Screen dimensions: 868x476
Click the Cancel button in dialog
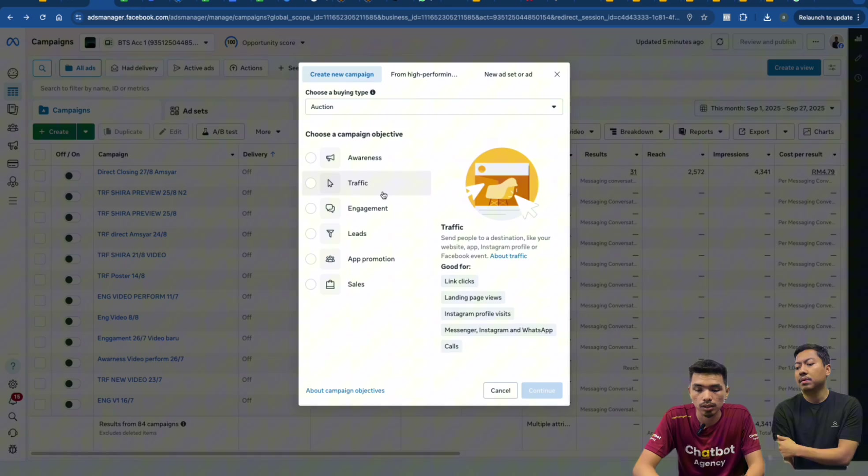[x=501, y=390]
